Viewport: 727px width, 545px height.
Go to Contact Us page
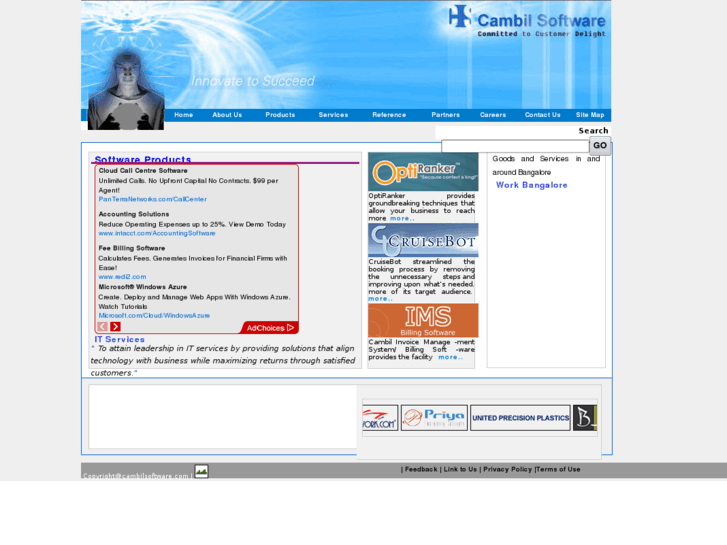click(542, 115)
